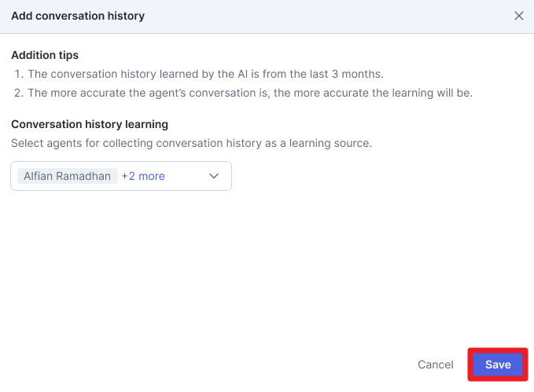This screenshot has width=534, height=392.
Task: Dismiss the dialog with the X icon
Action: pyautogui.click(x=519, y=16)
